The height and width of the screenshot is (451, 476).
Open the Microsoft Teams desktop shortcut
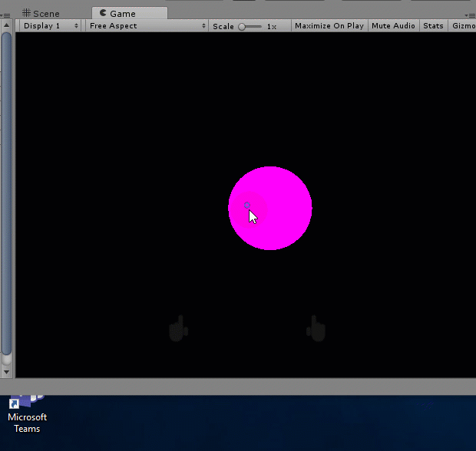tap(27, 402)
